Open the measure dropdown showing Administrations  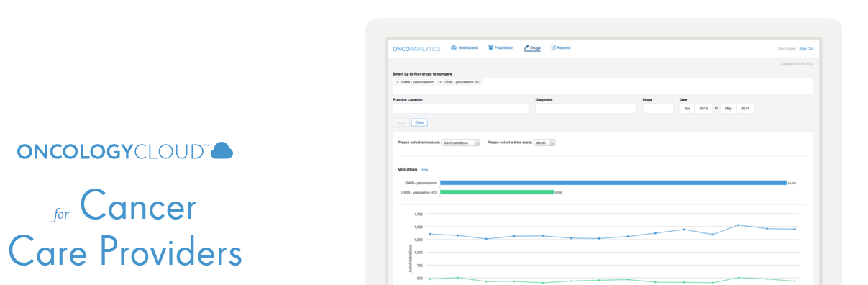460,142
